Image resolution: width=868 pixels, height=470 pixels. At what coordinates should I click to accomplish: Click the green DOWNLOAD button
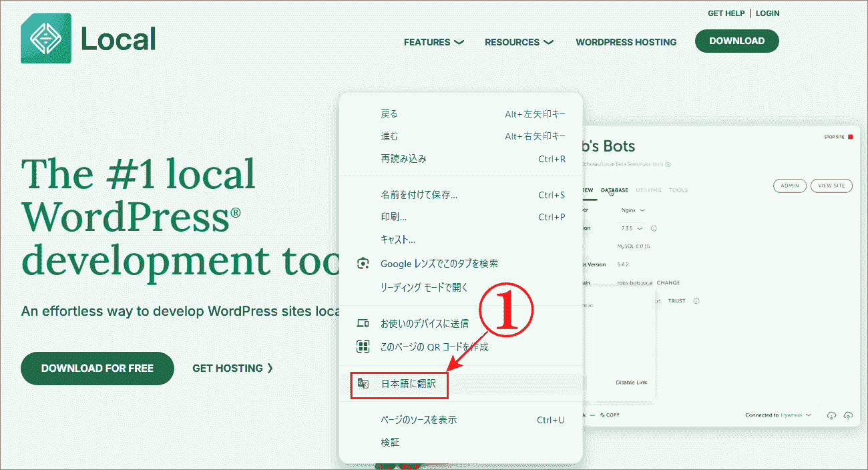coord(736,41)
